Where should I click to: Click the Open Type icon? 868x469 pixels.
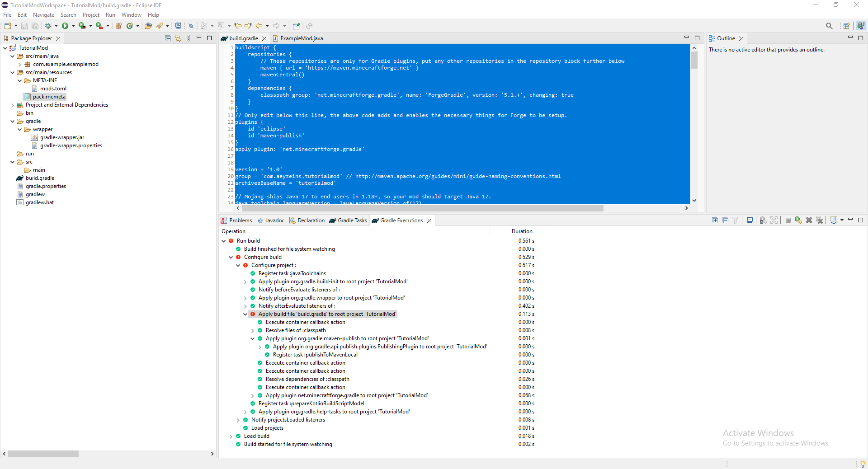148,26
